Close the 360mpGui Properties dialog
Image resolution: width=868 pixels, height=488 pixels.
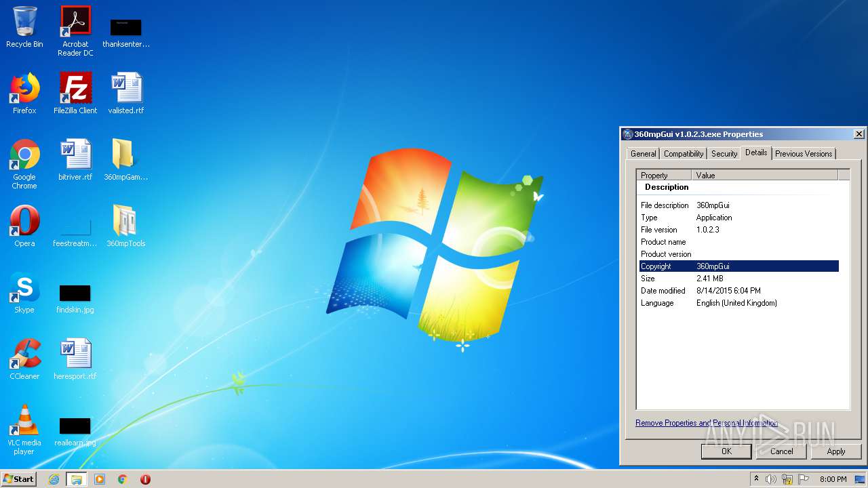click(859, 134)
